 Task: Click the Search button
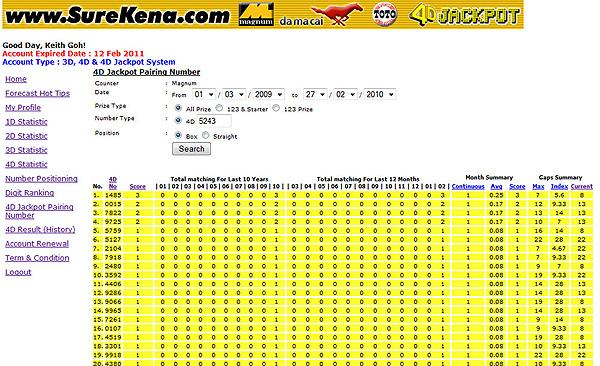(x=191, y=149)
